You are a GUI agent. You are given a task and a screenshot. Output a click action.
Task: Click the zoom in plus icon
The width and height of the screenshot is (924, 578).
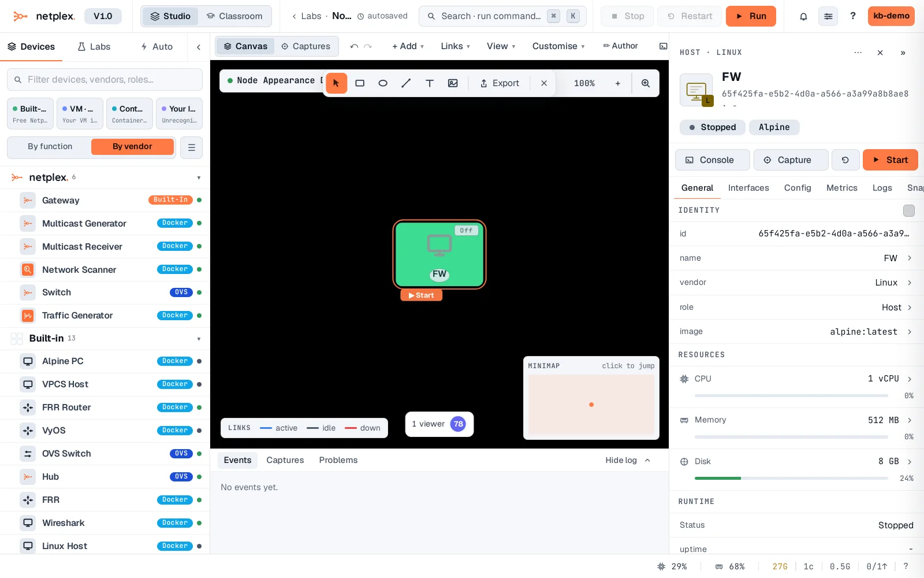tap(618, 83)
